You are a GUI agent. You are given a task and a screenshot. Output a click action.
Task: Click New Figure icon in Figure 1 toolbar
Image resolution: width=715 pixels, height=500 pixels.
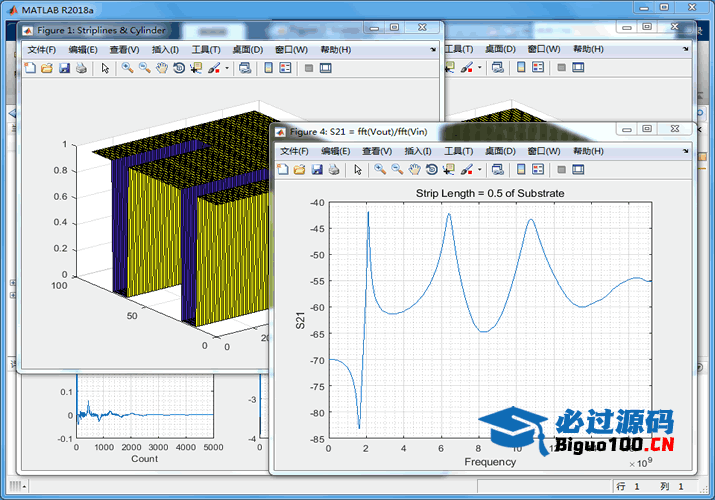click(x=30, y=68)
